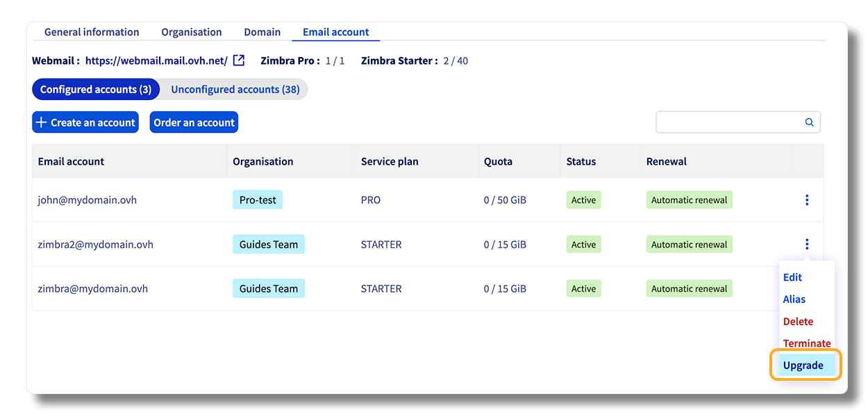Viewport: 868px width, 417px height.
Task: Click the Pro-test organisation badge
Action: (258, 200)
